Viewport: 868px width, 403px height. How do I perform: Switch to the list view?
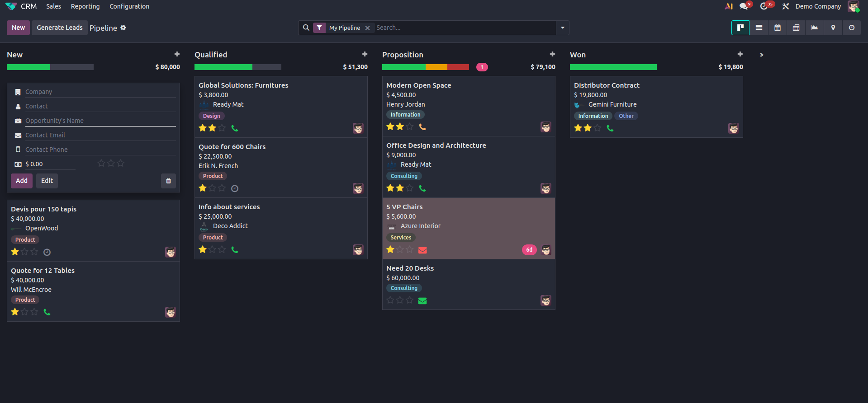(x=759, y=28)
